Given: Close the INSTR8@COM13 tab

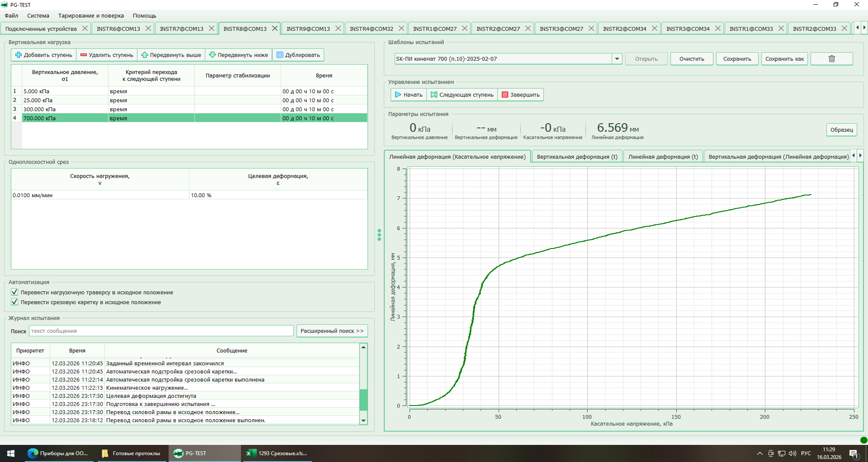Looking at the screenshot, I should [x=275, y=29].
